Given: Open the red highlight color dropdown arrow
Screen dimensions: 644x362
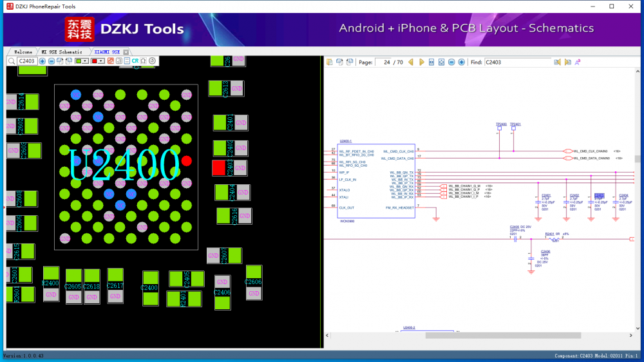Looking at the screenshot, I should [x=100, y=61].
